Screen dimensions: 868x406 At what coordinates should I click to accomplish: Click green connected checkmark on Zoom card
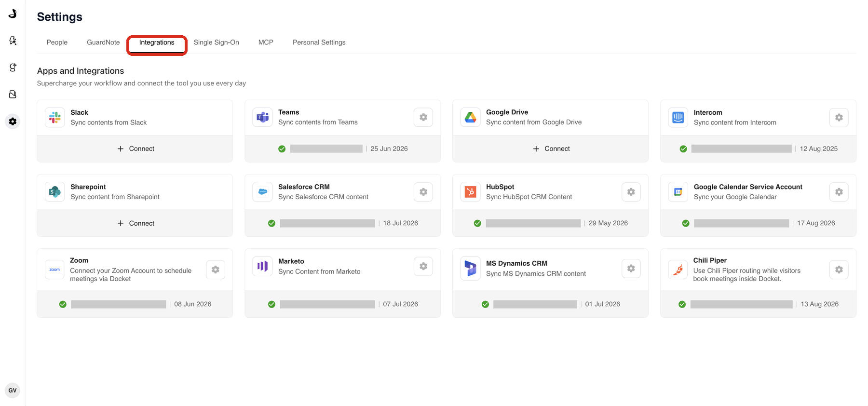pos(63,304)
